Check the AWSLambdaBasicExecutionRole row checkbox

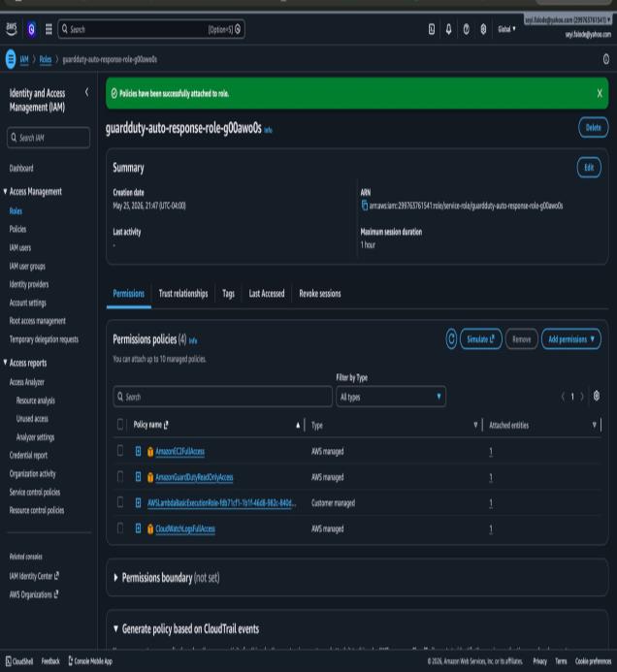tap(120, 502)
